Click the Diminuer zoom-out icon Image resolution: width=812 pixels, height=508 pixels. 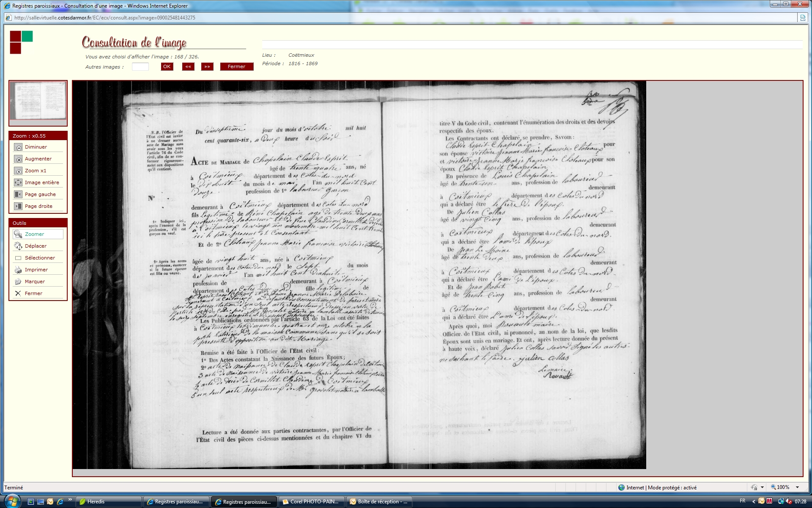click(18, 147)
